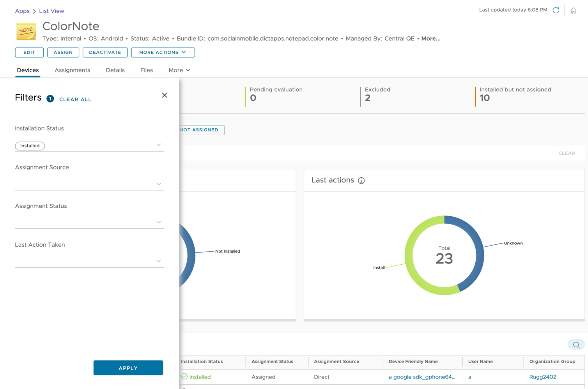Open the More Actions menu
The image size is (588, 389).
pos(163,53)
